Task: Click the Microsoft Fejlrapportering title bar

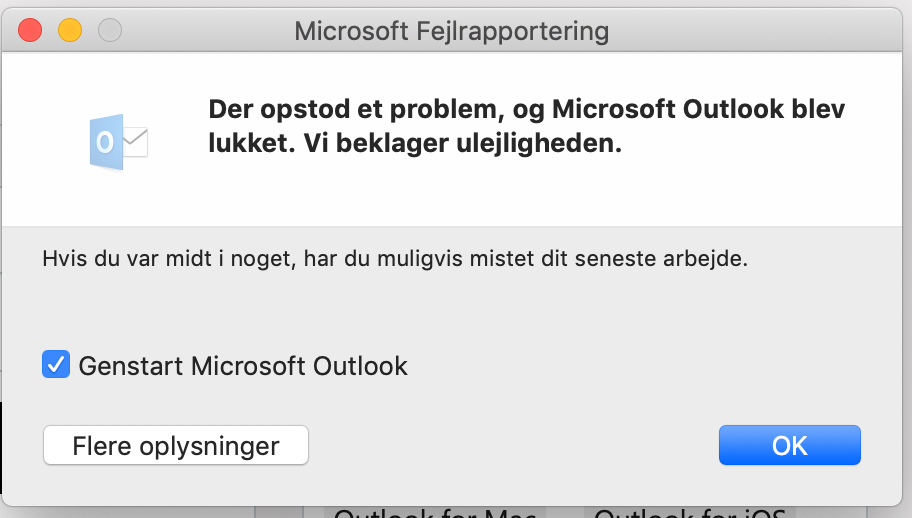Action: point(452,31)
